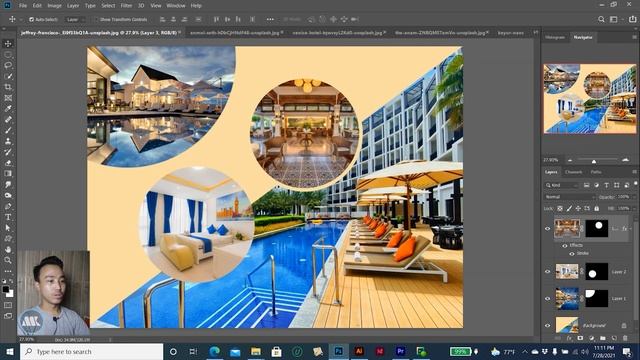Filter layers by type layers (T icon)
640x360 pixels.
[607, 185]
